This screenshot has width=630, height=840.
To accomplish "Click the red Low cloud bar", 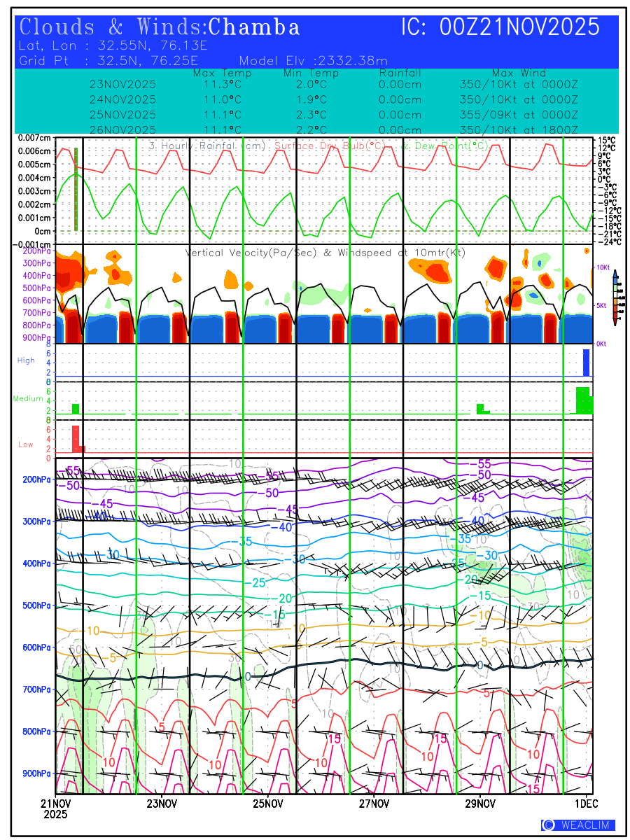I will click(76, 438).
